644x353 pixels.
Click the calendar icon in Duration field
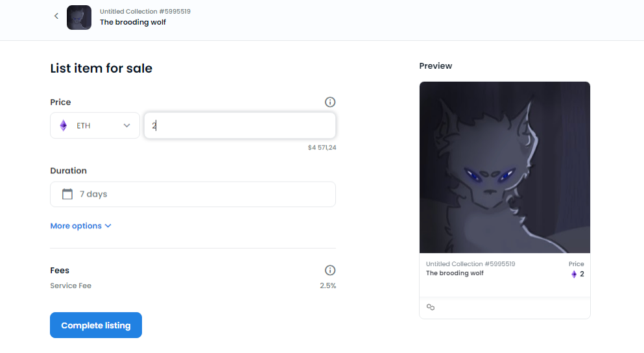[x=67, y=194]
